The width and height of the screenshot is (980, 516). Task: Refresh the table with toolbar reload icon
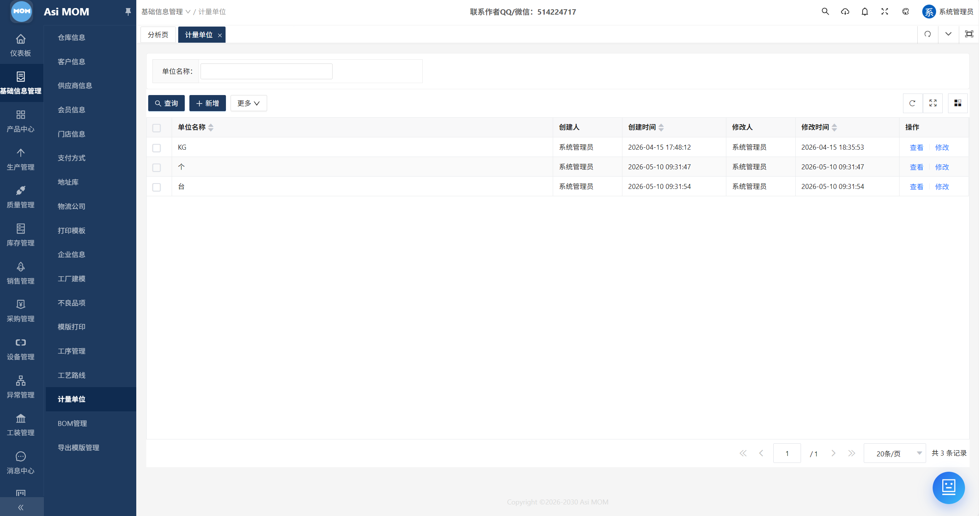pos(912,103)
